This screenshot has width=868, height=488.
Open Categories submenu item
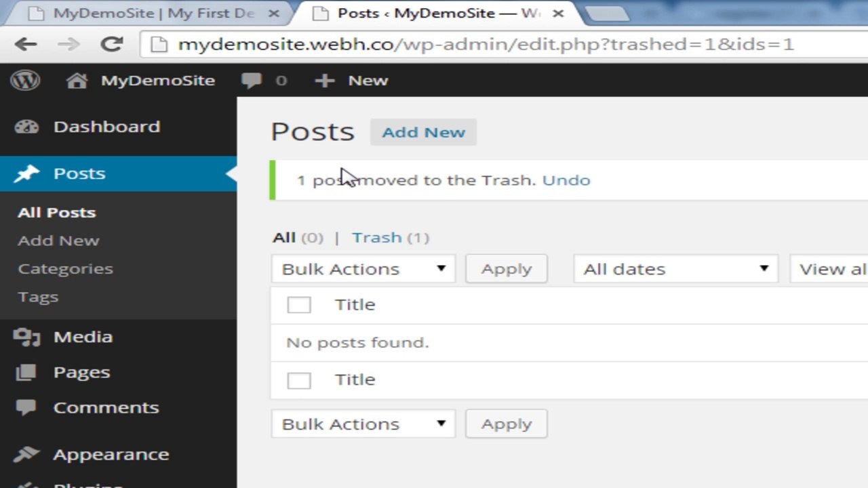(x=65, y=269)
